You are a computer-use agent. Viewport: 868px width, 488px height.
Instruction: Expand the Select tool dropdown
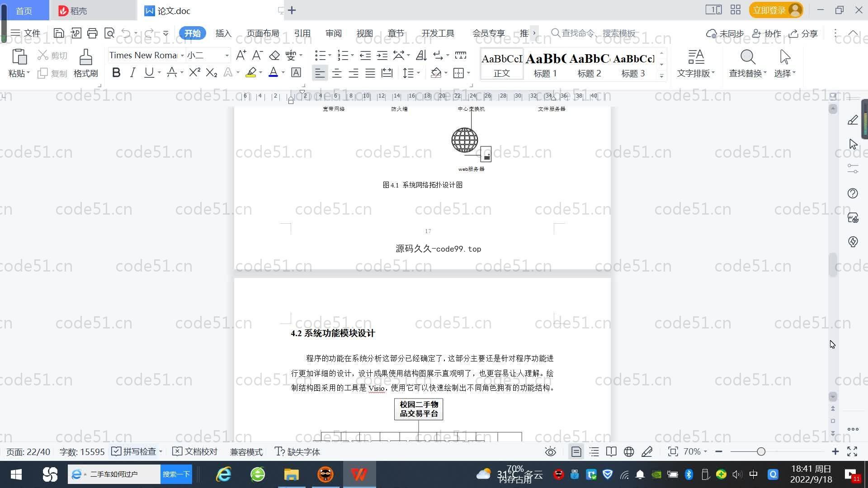pyautogui.click(x=794, y=73)
